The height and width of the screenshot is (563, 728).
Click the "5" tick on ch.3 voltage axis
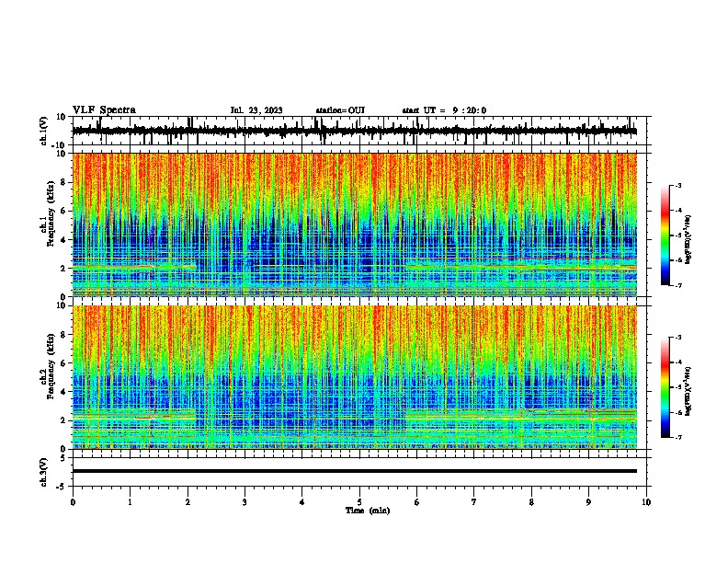coord(63,458)
